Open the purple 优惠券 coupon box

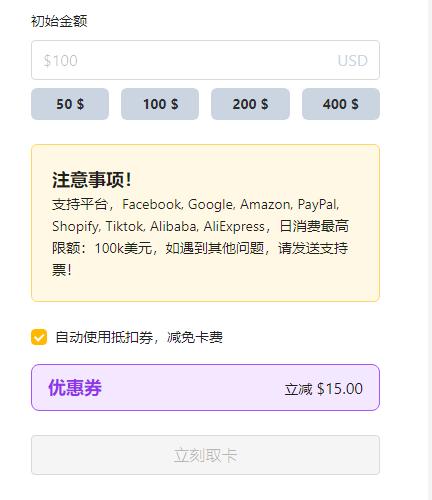point(205,387)
